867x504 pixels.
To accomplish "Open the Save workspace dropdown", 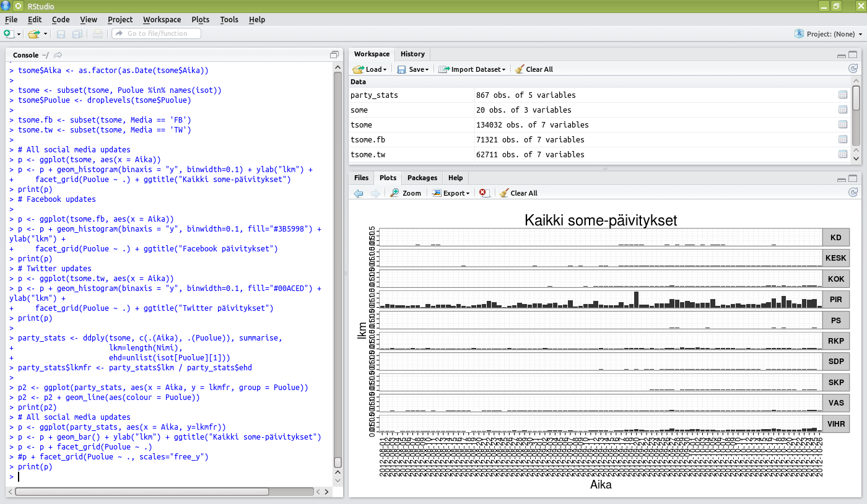I will [x=413, y=69].
